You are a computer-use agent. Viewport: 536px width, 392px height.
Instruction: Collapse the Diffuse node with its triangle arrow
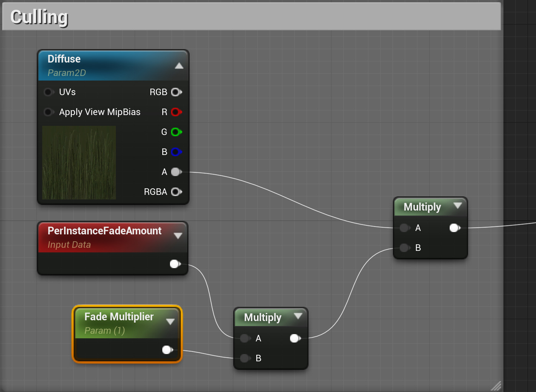coord(179,66)
